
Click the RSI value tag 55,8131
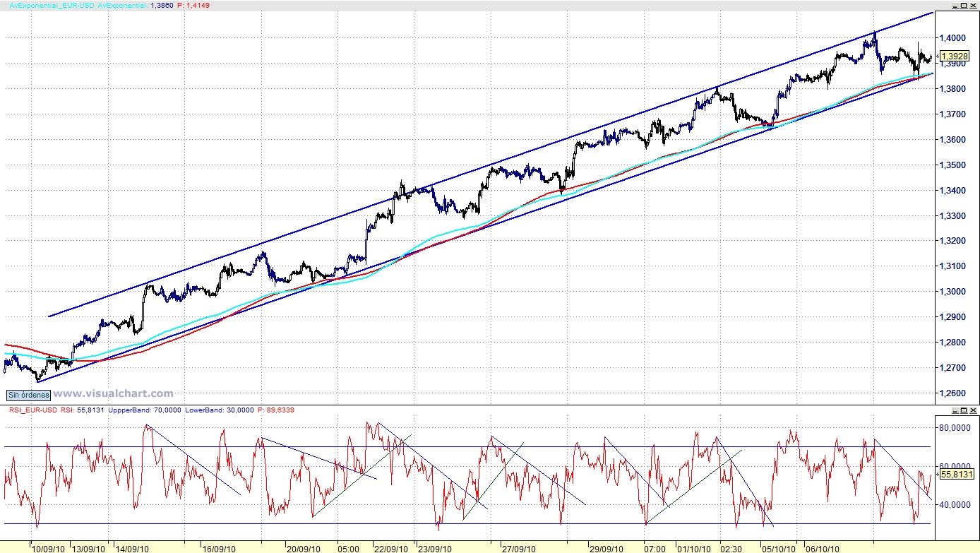coord(957,475)
